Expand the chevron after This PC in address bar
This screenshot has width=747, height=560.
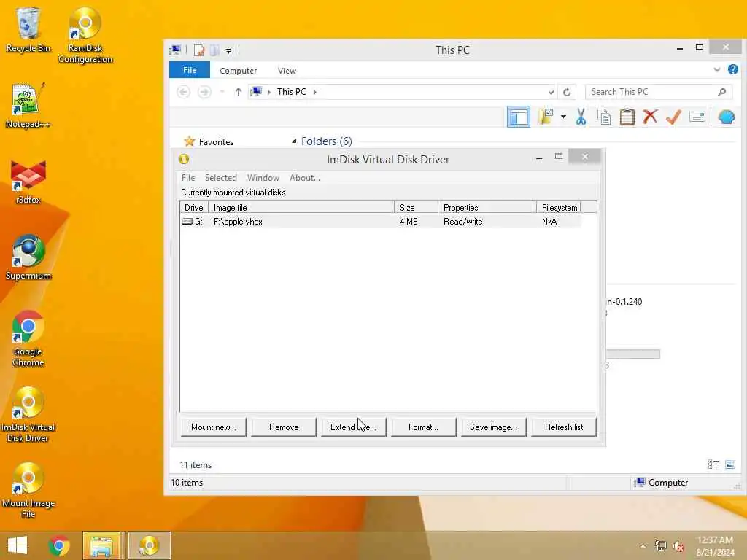(315, 92)
